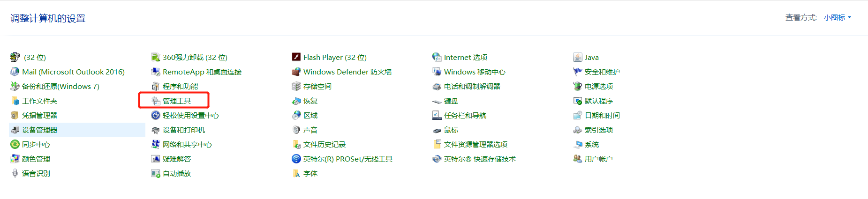
Task: Open the 字体 fonts link
Action: (x=310, y=174)
